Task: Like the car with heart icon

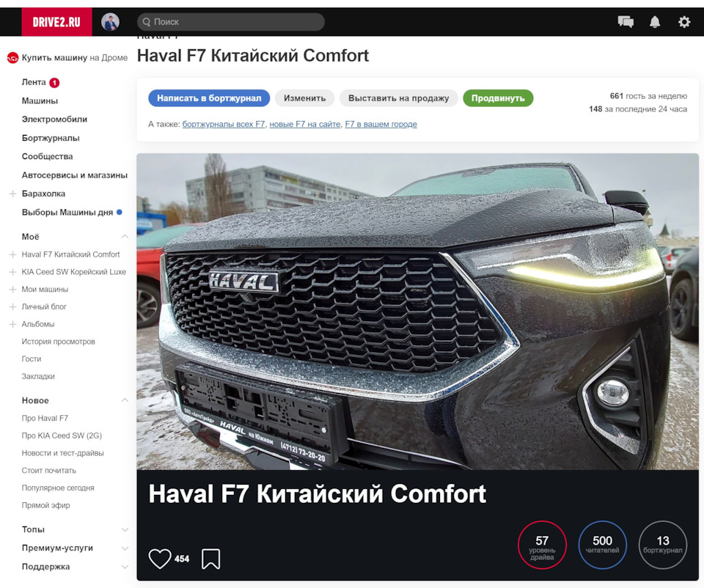Action: click(x=160, y=559)
